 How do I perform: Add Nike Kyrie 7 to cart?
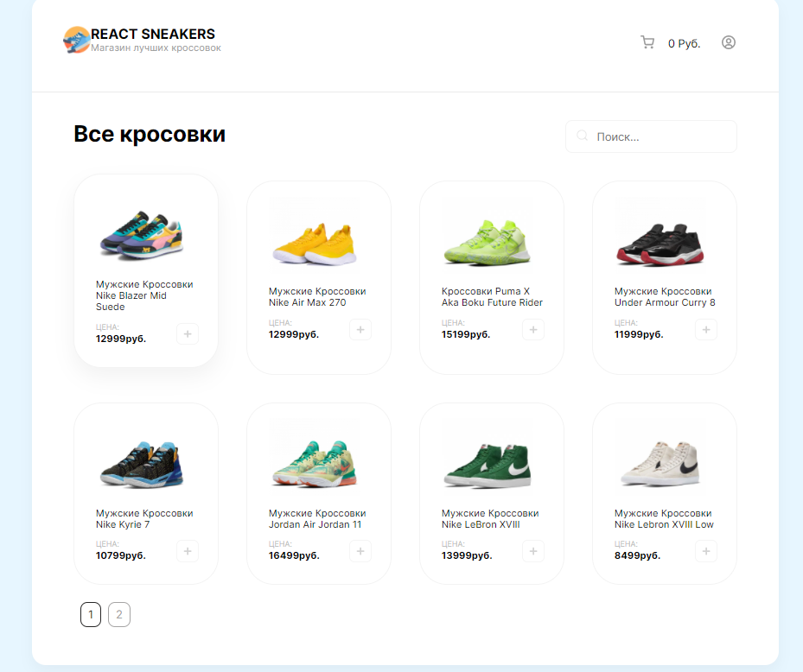[x=188, y=551]
